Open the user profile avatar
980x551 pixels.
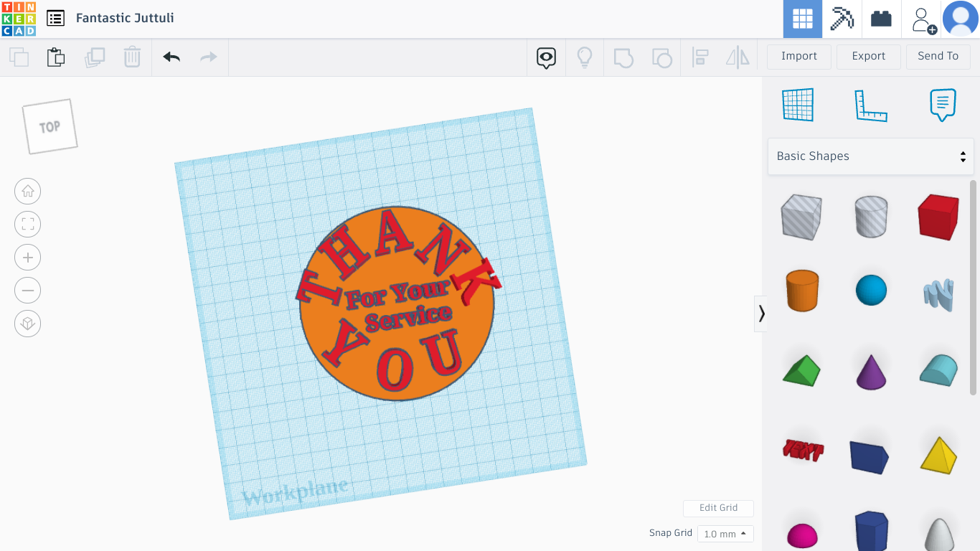click(x=961, y=19)
